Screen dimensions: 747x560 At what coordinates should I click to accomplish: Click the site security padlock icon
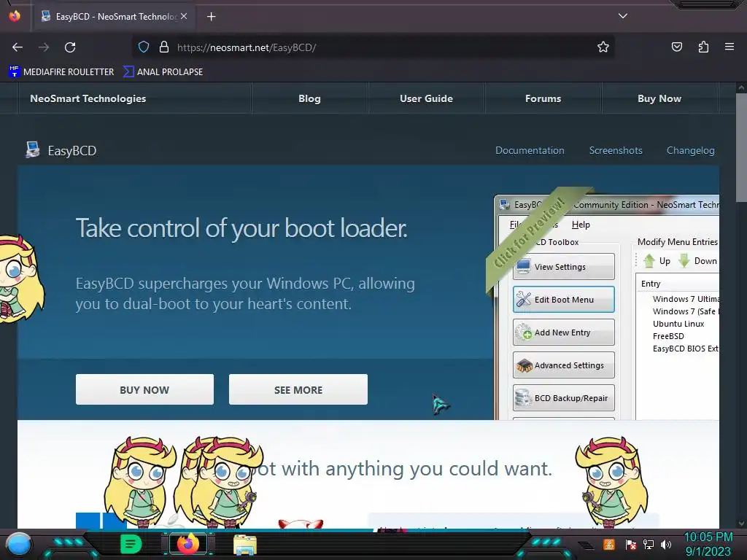(164, 47)
